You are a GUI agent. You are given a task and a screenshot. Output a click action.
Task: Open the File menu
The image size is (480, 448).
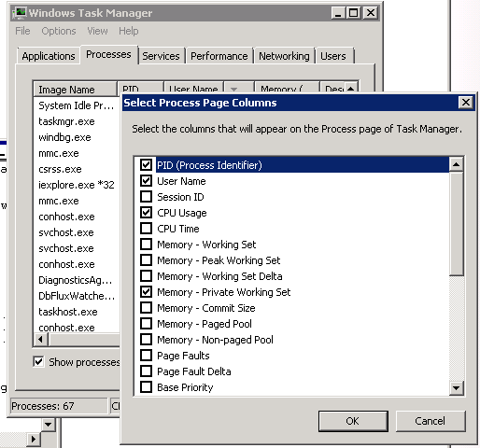point(22,31)
